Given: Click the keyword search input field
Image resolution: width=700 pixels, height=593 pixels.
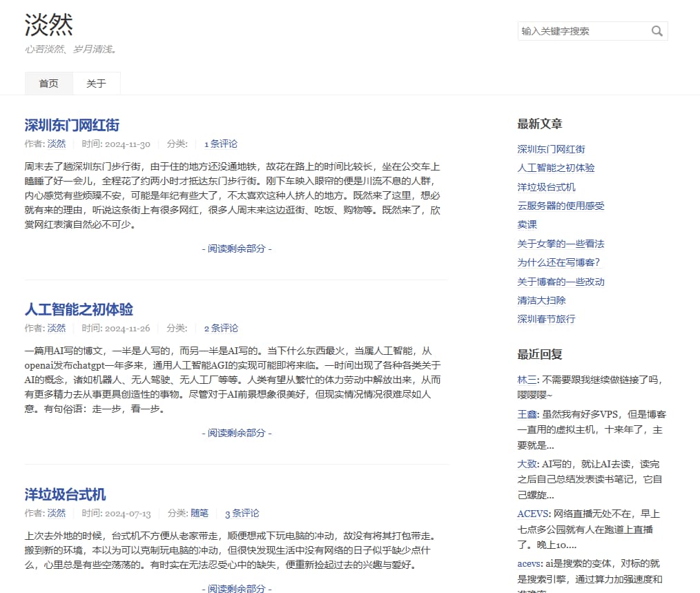Looking at the screenshot, I should point(581,31).
